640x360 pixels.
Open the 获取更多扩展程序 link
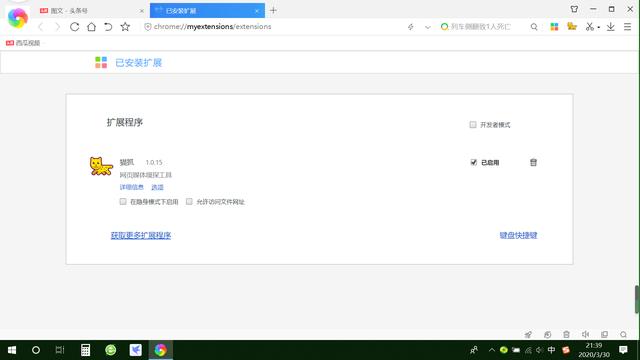click(141, 236)
